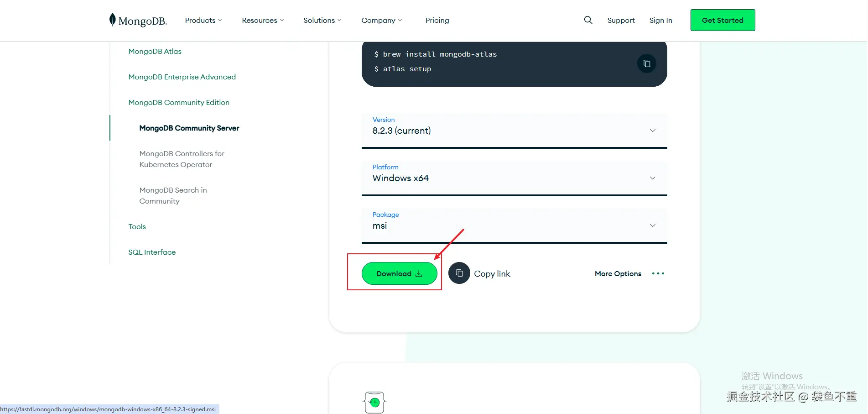Open the three-dots More Options menu
The width and height of the screenshot is (868, 414).
pyautogui.click(x=658, y=273)
